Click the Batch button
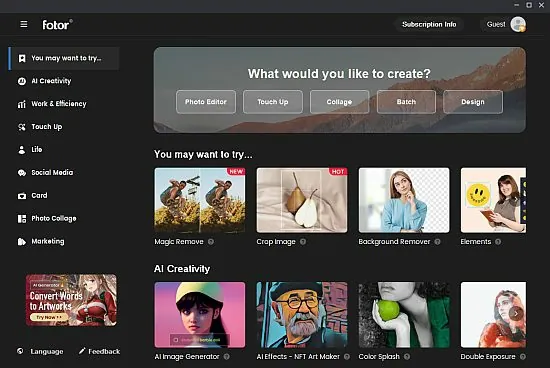This screenshot has height=368, width=550. 406,102
